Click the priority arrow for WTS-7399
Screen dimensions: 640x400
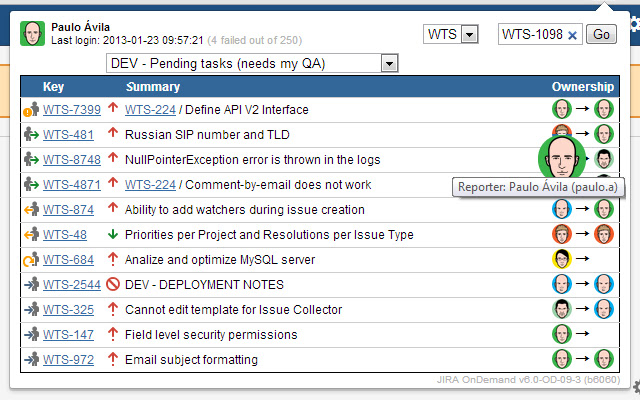[x=113, y=108]
